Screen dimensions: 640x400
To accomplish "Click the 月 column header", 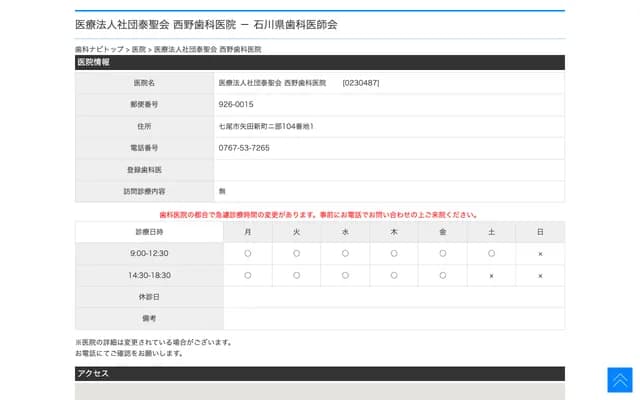I will point(248,232).
